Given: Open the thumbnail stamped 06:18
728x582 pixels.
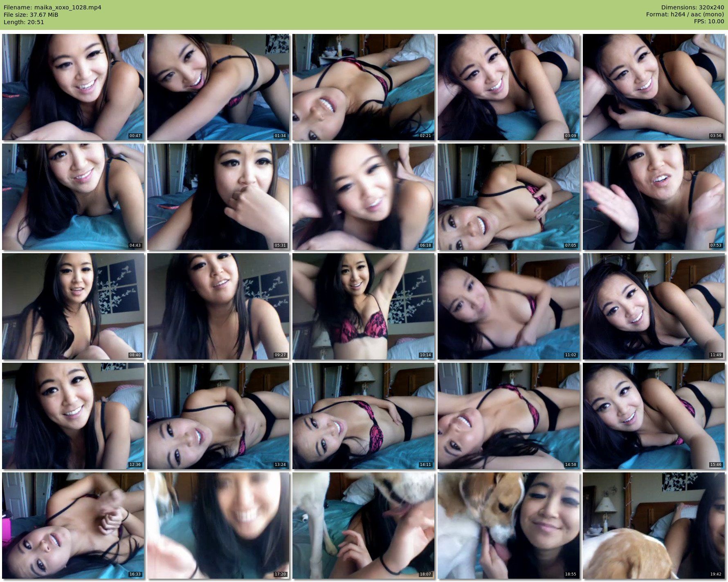Looking at the screenshot, I should tap(364, 197).
